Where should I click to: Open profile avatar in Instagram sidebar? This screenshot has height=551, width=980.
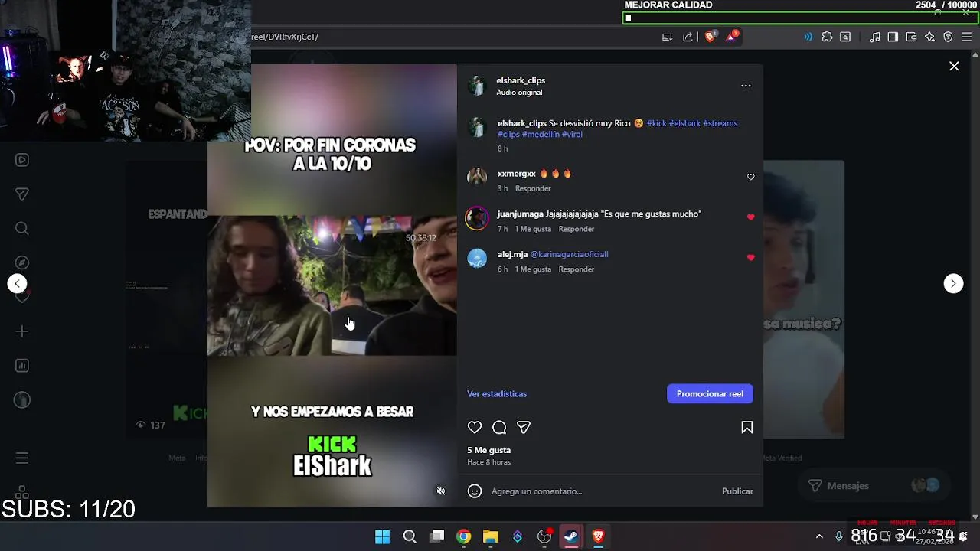(22, 399)
